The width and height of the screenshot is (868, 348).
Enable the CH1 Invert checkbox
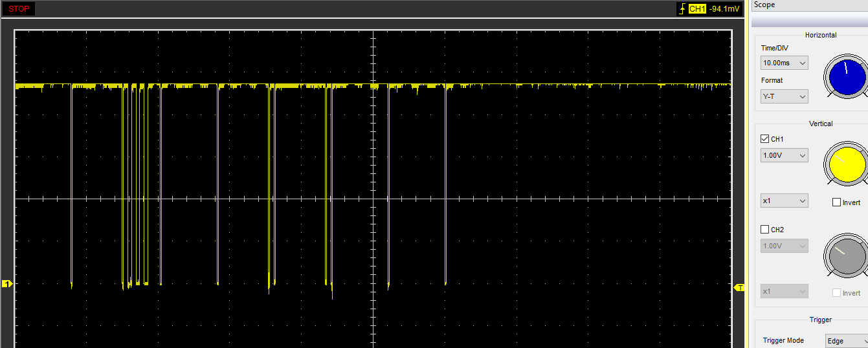pyautogui.click(x=836, y=202)
